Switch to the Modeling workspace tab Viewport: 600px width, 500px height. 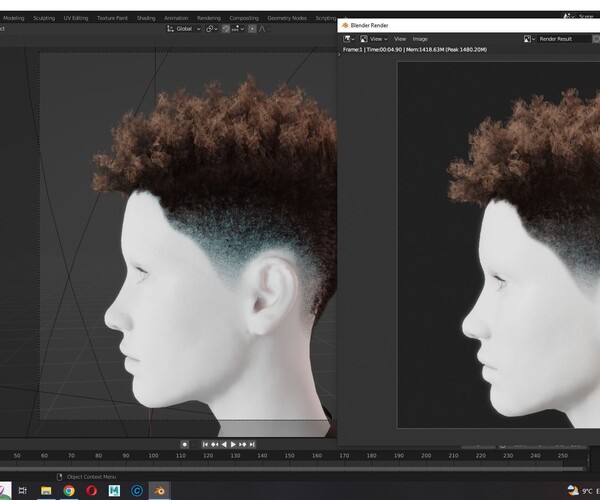coord(13,18)
